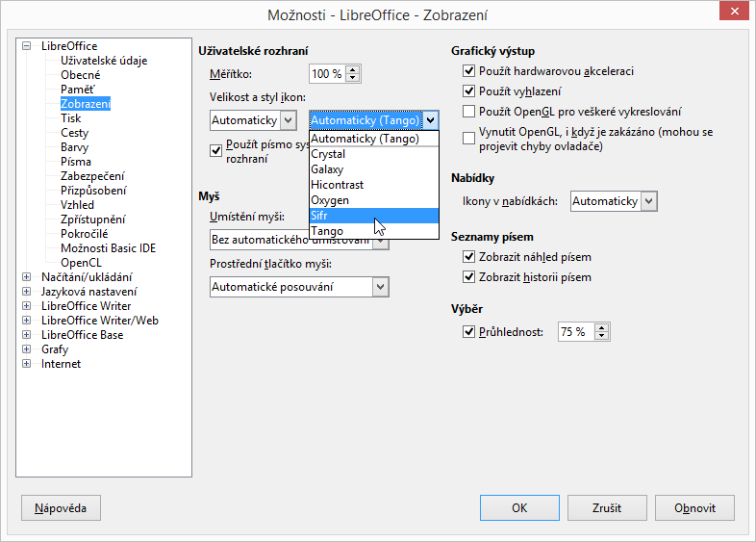Toggle hardware acceleration checkbox

[469, 71]
